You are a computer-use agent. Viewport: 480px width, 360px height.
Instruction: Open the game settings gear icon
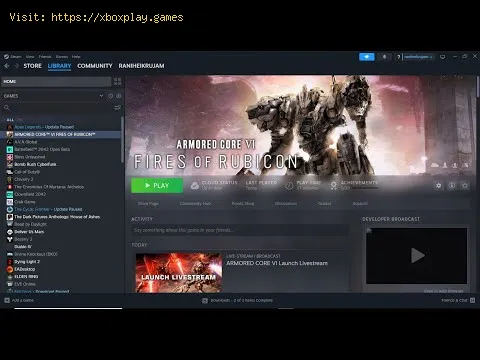(x=439, y=186)
